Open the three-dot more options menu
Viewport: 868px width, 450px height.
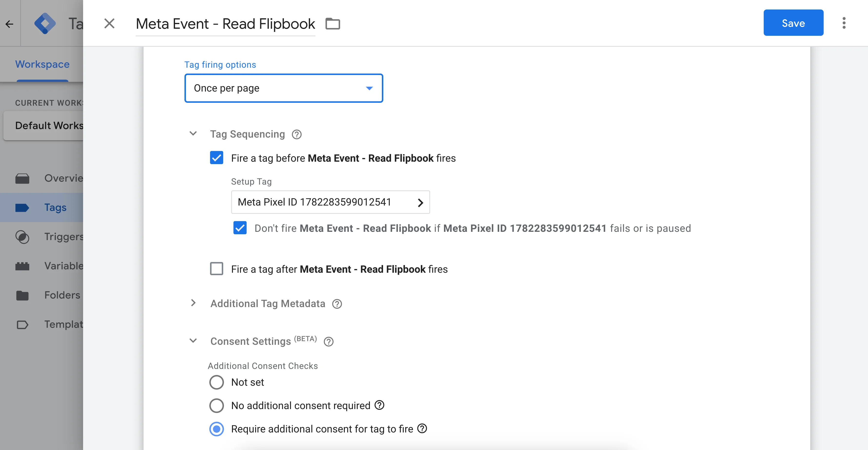(x=844, y=23)
